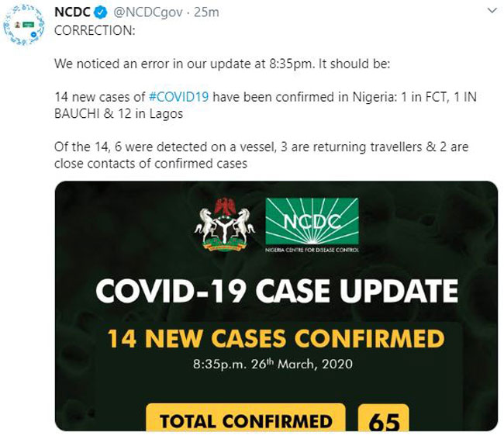Open the @NCDCgov handle
Screen dimensions: 504x439
148,12
